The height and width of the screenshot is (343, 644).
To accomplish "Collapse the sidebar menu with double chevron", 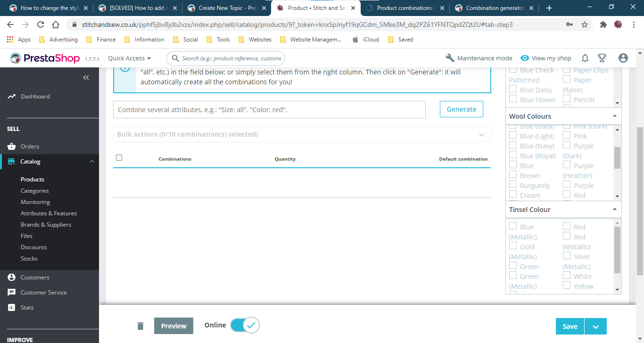I will tap(86, 78).
